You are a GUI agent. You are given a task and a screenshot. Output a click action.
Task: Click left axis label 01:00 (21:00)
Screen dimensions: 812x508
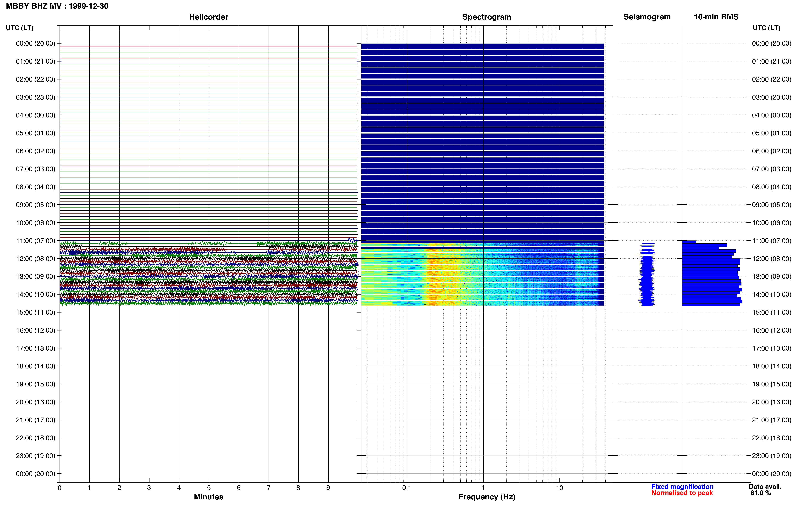36,61
